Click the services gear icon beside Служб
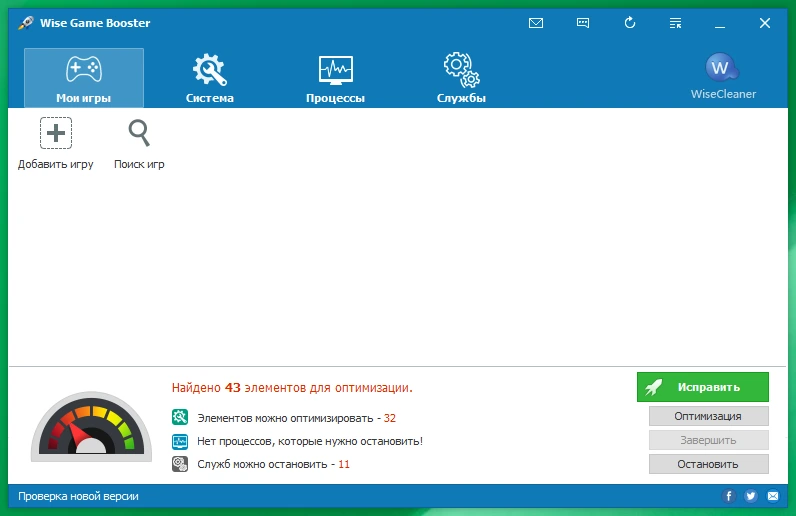This screenshot has width=796, height=516. click(180, 464)
